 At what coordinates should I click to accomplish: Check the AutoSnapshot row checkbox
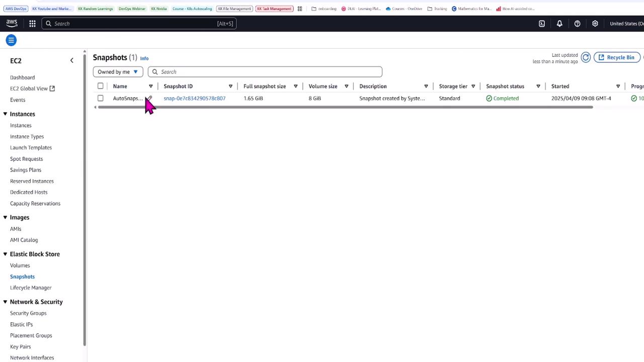pyautogui.click(x=101, y=99)
